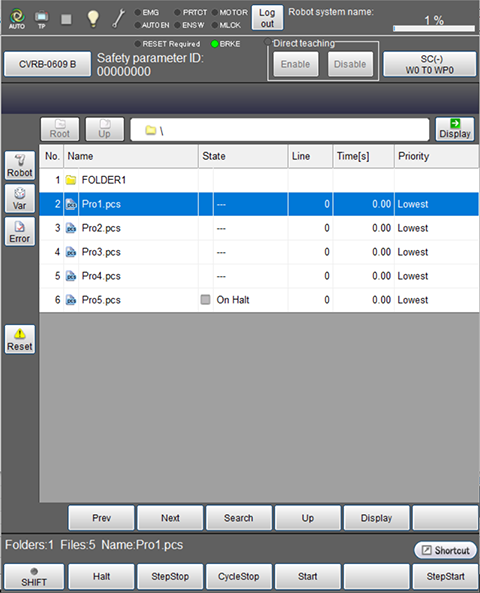The width and height of the screenshot is (480, 593).
Task: Open FOLDER1 in the program list
Action: [104, 180]
